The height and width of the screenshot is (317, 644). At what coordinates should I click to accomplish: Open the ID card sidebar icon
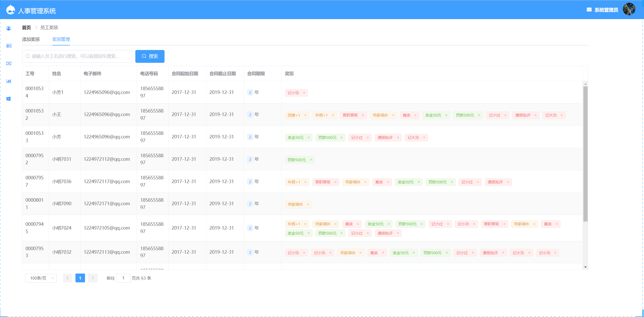(x=9, y=46)
